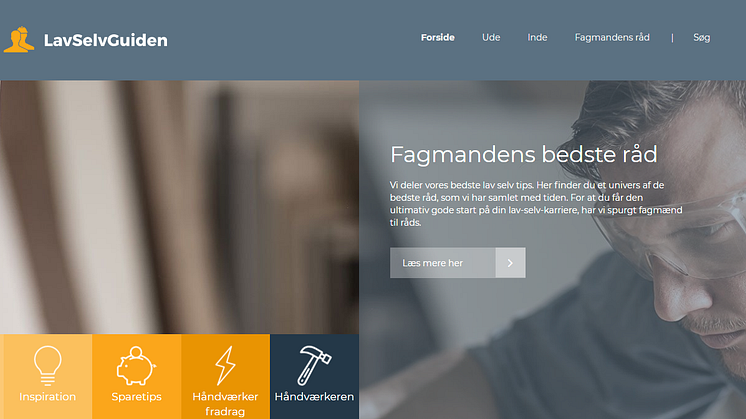Click the Håndværker fradrag tile text
This screenshot has width=746, height=419.
tap(225, 404)
